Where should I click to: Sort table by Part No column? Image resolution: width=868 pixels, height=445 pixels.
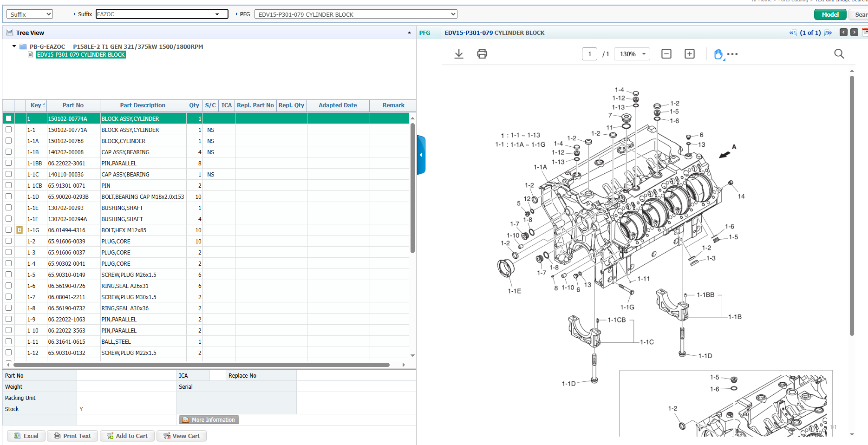(73, 105)
